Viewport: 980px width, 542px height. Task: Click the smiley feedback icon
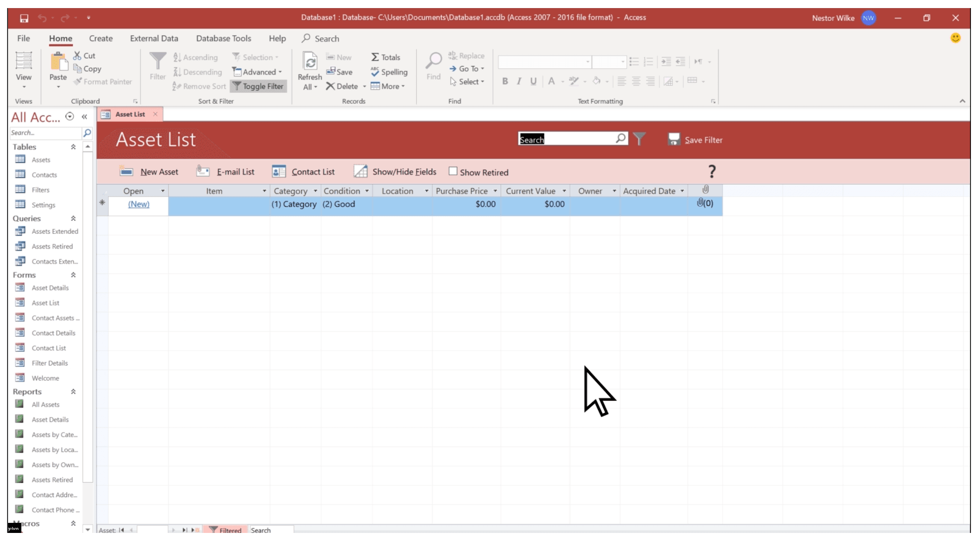coord(955,38)
